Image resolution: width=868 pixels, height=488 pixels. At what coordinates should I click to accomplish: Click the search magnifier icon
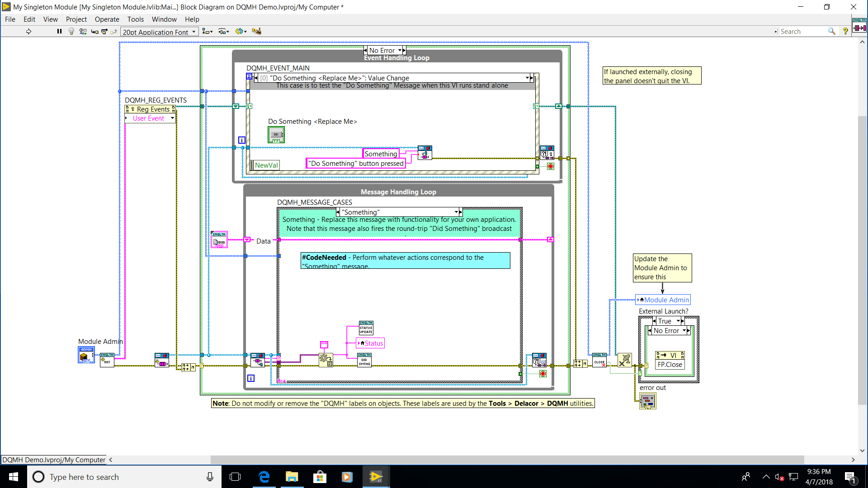(831, 31)
